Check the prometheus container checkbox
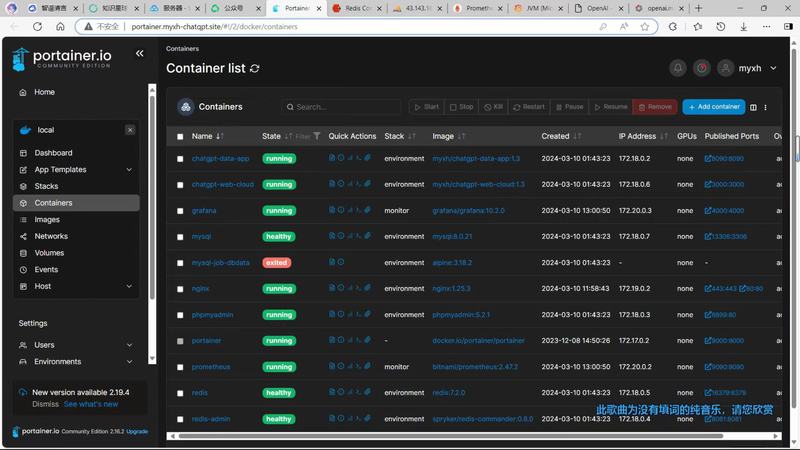This screenshot has width=800, height=450. click(180, 367)
